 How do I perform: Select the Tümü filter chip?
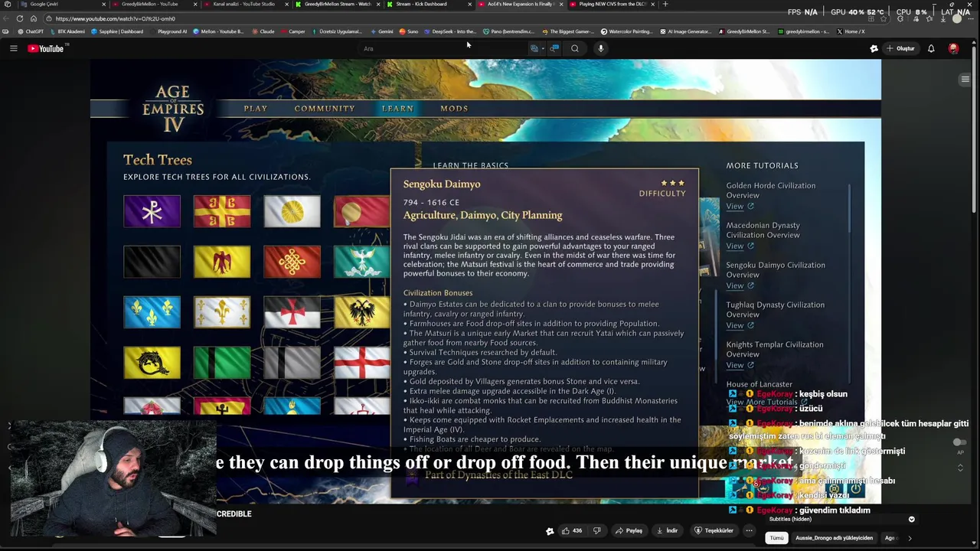pos(776,538)
